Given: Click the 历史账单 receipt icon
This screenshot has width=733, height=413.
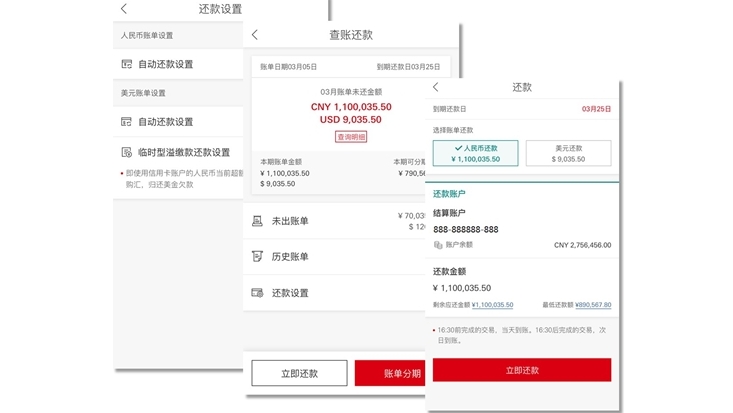Looking at the screenshot, I should 257,257.
